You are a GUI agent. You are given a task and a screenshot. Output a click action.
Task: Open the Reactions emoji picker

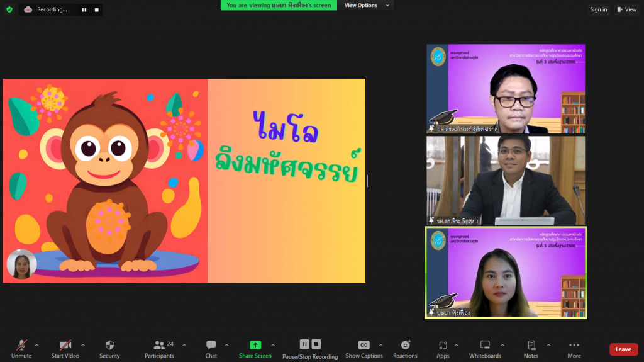click(x=405, y=349)
